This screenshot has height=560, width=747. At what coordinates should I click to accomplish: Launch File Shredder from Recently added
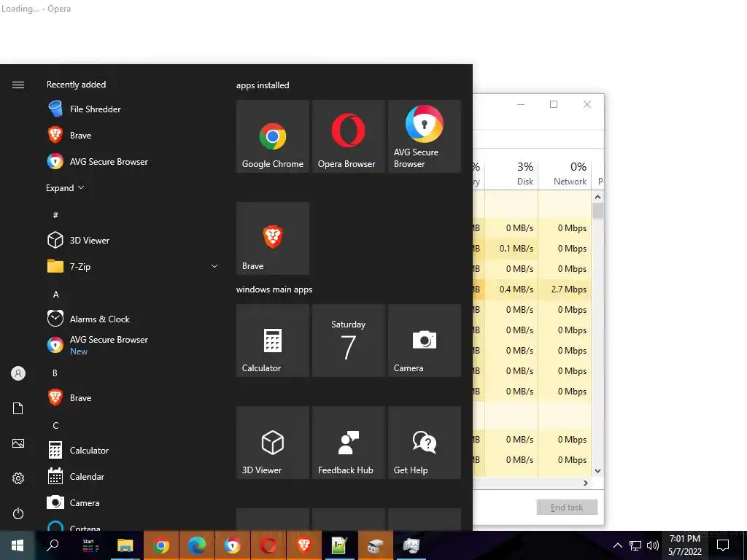[133, 109]
